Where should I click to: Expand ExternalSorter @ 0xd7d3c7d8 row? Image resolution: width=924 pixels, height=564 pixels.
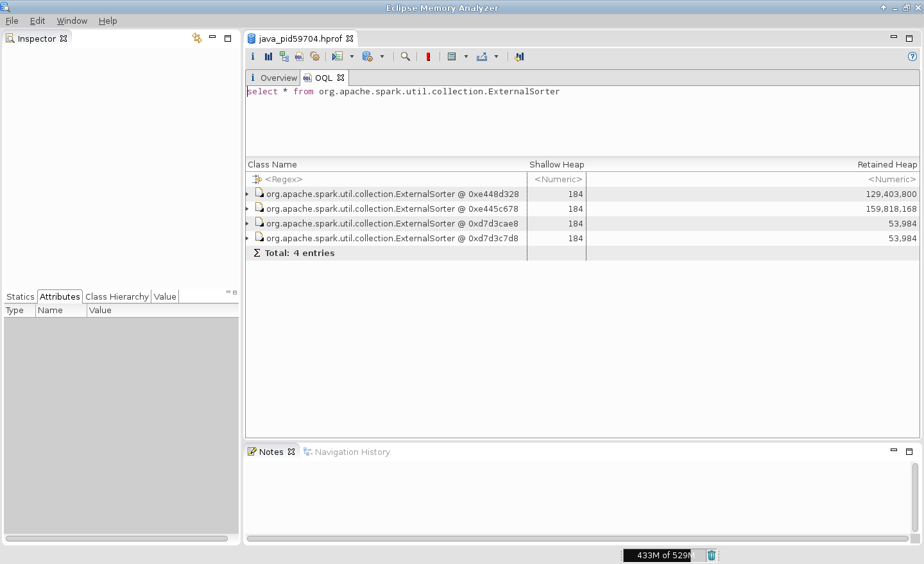tap(248, 238)
